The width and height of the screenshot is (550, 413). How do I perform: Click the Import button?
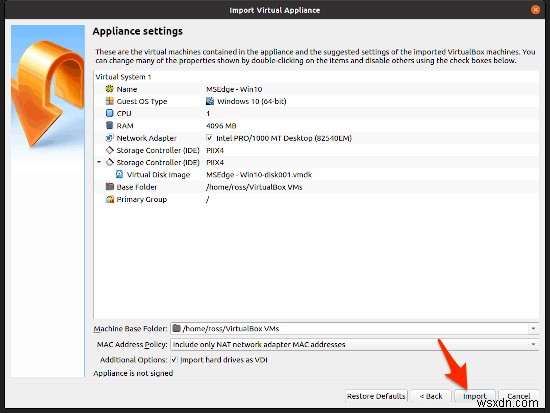pyautogui.click(x=474, y=396)
